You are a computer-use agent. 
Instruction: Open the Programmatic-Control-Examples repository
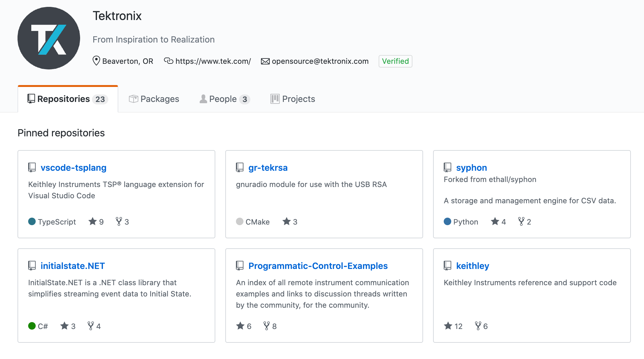click(x=318, y=266)
